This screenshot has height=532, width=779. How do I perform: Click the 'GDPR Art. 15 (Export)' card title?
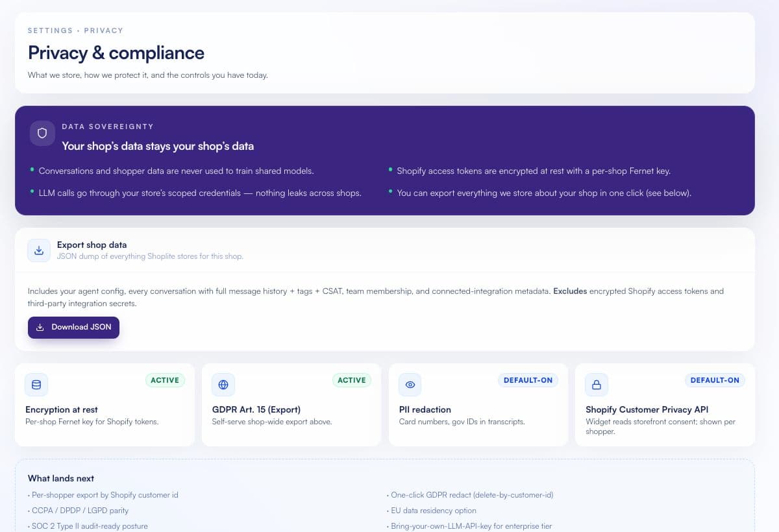point(256,409)
